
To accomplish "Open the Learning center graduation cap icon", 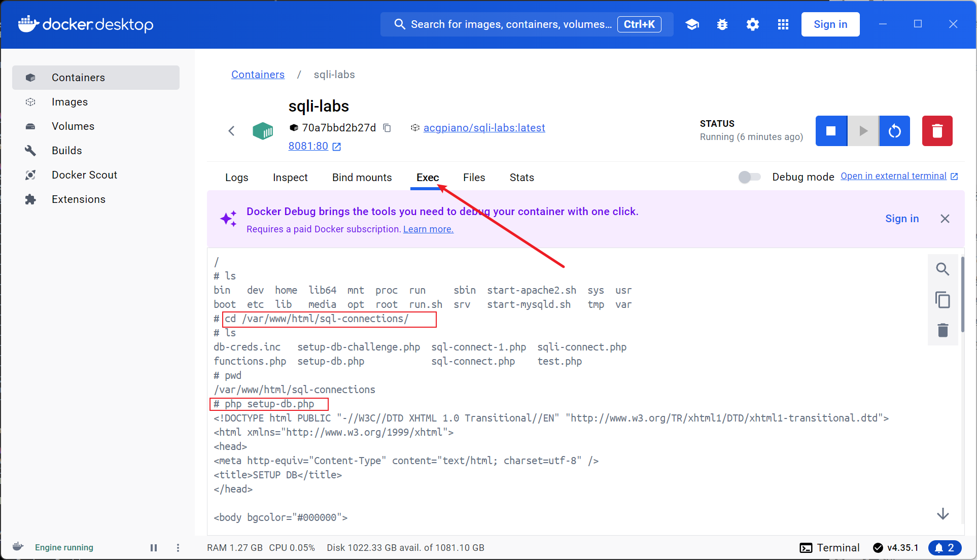I will (x=692, y=24).
